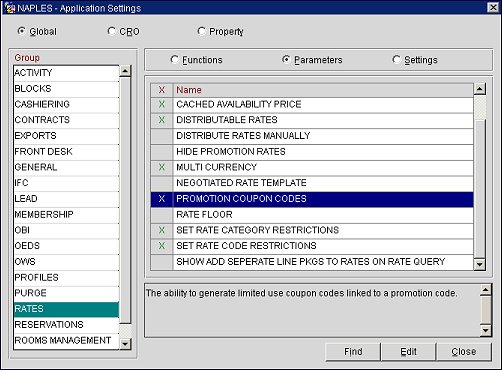
Task: Select RATE FLOOR parameter name
Action: [x=323, y=215]
